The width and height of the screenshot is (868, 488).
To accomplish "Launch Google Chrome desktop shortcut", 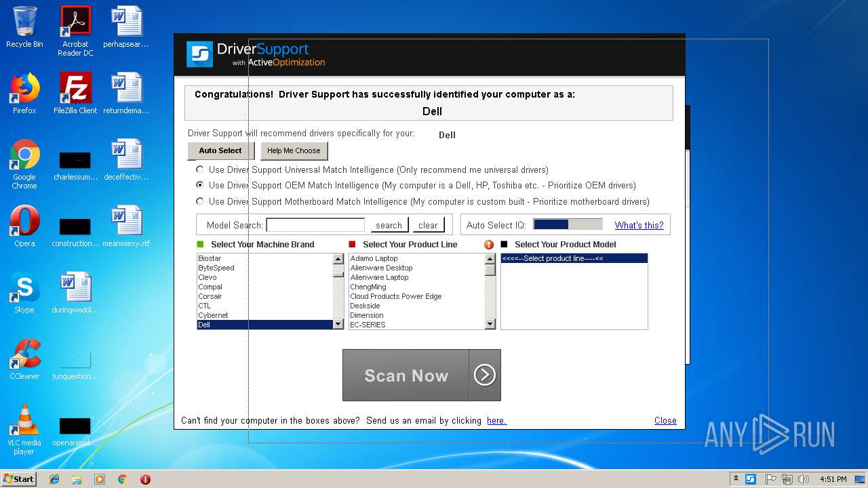I will tap(24, 163).
